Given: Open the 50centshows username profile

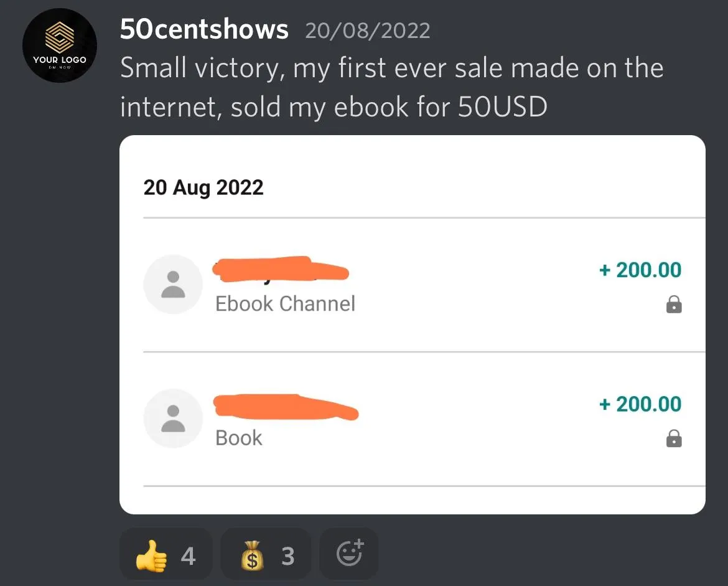Looking at the screenshot, I should [204, 29].
